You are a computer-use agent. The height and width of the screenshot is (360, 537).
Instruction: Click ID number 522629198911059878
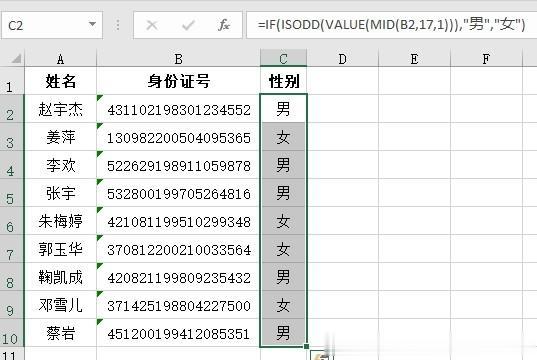(178, 165)
